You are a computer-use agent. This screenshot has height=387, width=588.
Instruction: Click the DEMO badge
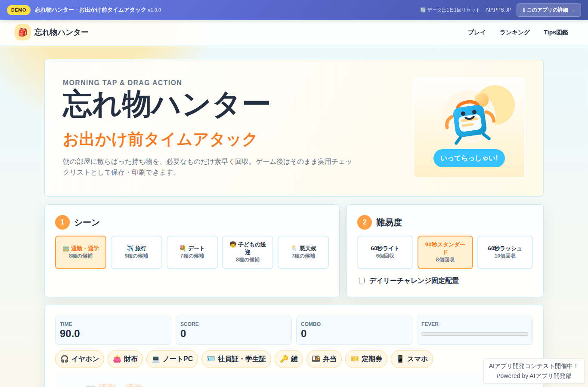point(19,10)
